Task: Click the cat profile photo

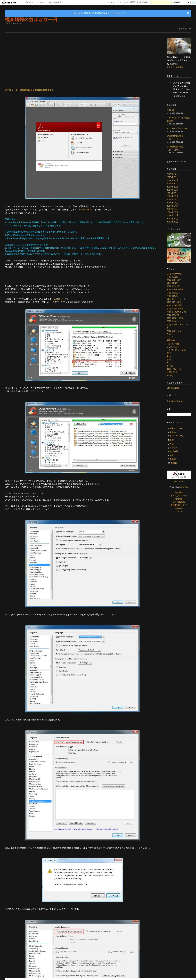Action: click(x=179, y=46)
